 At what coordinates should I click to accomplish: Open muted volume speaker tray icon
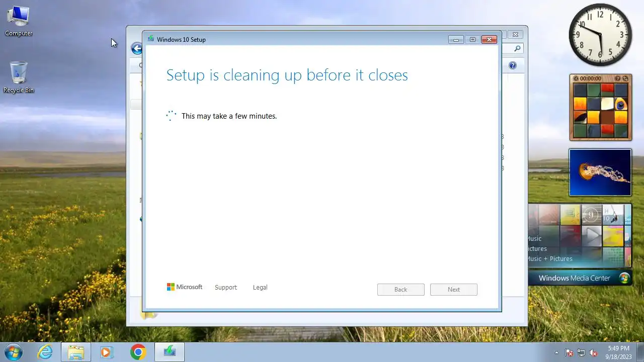coord(593,352)
